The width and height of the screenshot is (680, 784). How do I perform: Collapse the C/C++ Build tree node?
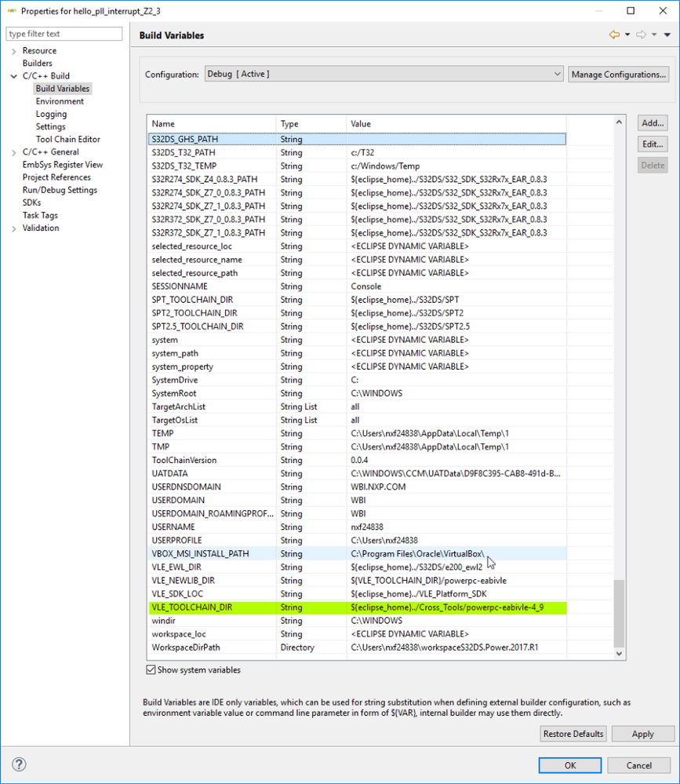point(13,76)
